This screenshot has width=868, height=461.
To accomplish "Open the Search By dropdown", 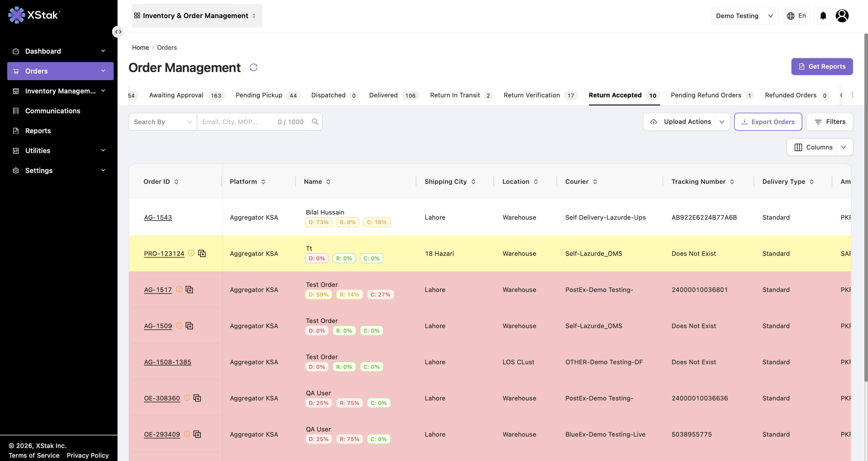I will coord(163,122).
